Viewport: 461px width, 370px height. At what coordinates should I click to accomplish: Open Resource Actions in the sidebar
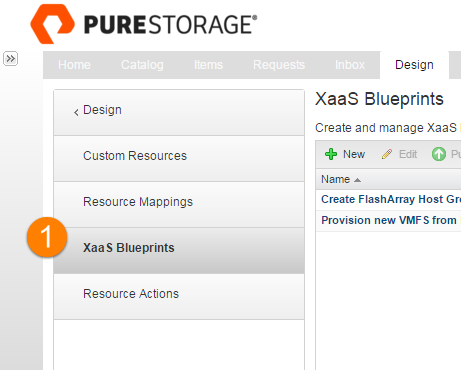tap(179, 296)
